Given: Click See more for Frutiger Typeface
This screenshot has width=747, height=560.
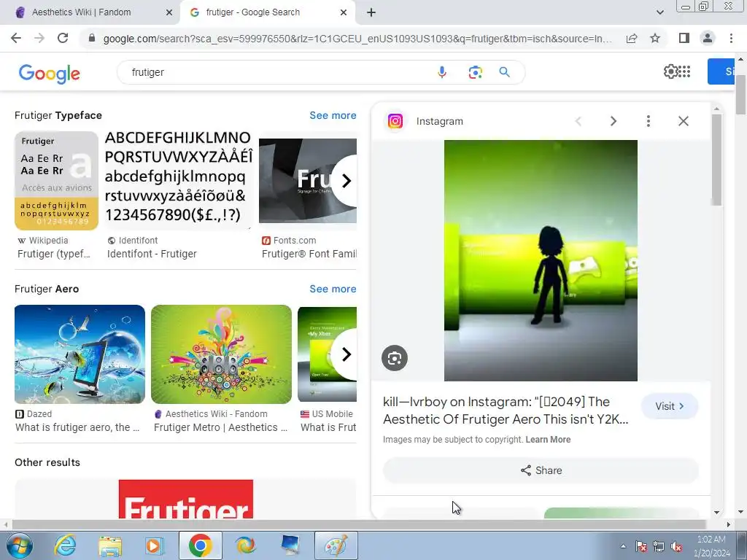Looking at the screenshot, I should coord(333,115).
